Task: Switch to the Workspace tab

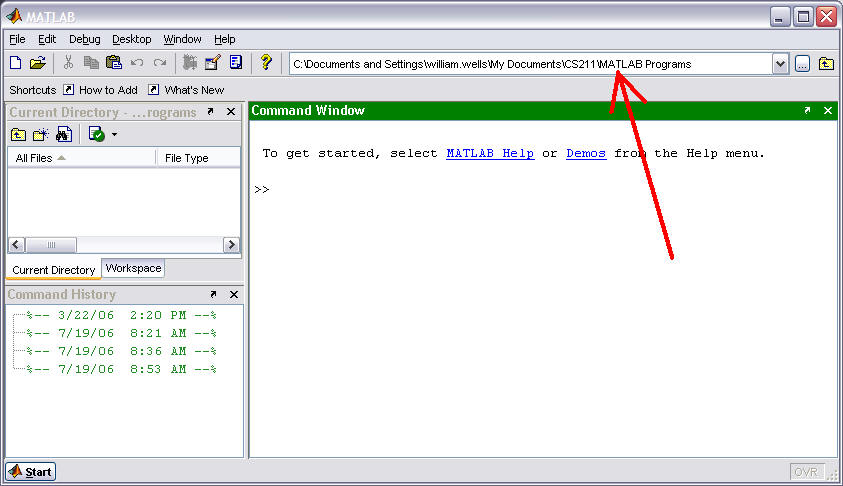Action: pos(133,268)
